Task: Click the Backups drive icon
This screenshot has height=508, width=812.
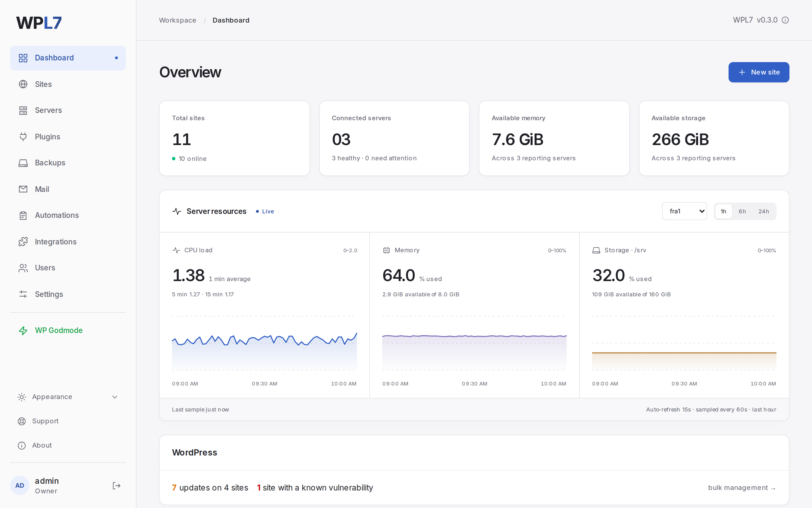Action: pyautogui.click(x=23, y=163)
